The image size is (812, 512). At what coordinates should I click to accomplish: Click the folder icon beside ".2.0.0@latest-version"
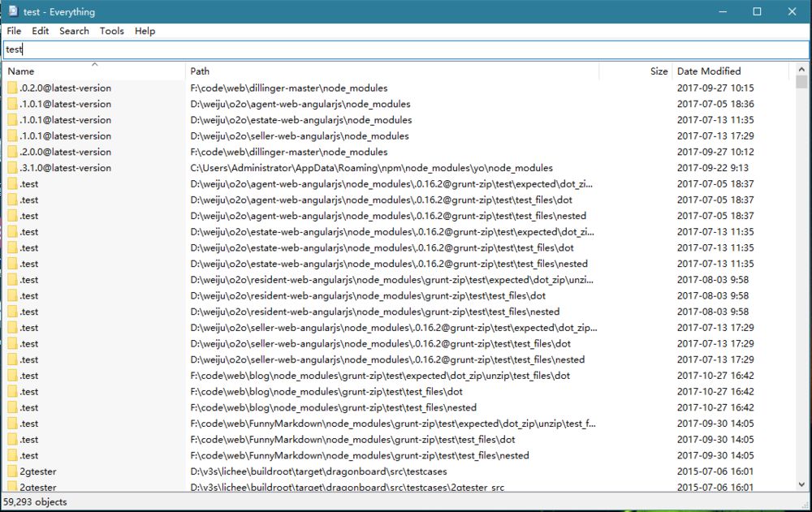point(11,152)
